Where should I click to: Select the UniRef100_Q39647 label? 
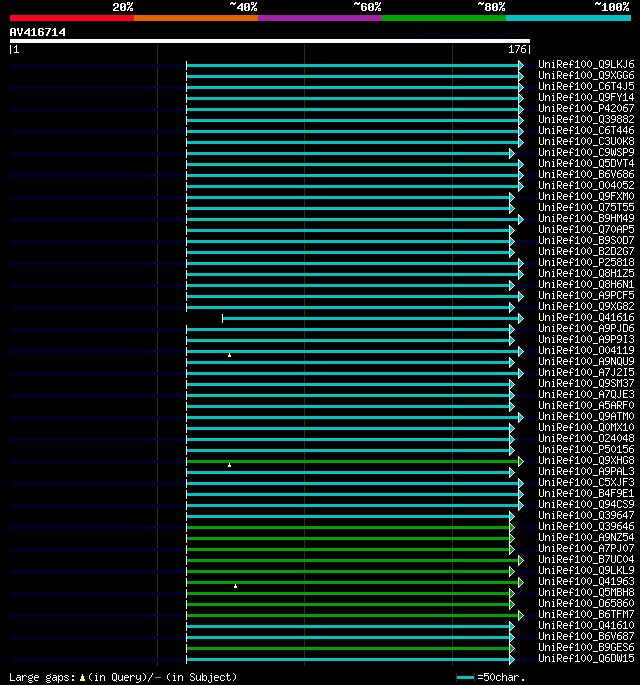click(x=586, y=515)
